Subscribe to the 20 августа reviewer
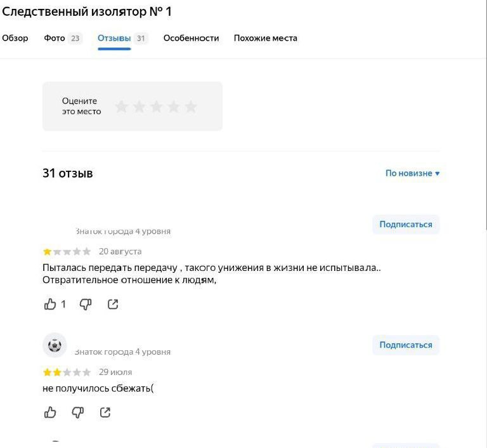Viewport: 487px width, 448px height. click(405, 224)
